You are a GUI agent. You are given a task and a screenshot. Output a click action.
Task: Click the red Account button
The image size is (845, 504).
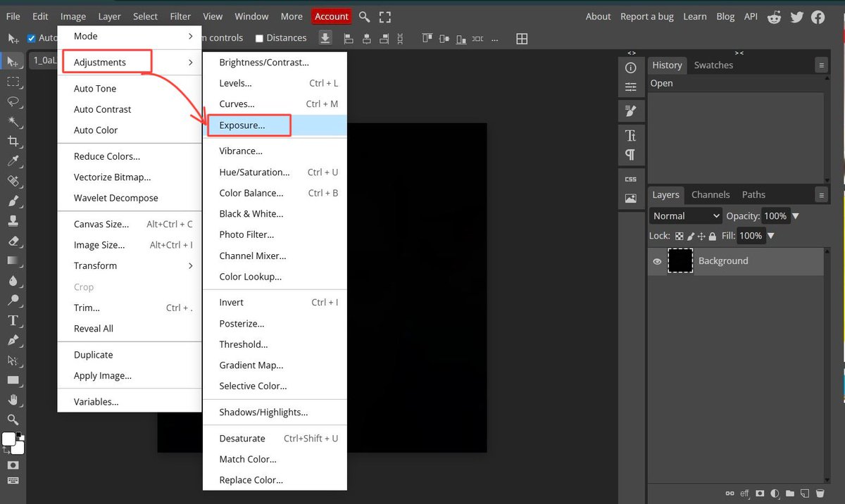[x=332, y=16]
